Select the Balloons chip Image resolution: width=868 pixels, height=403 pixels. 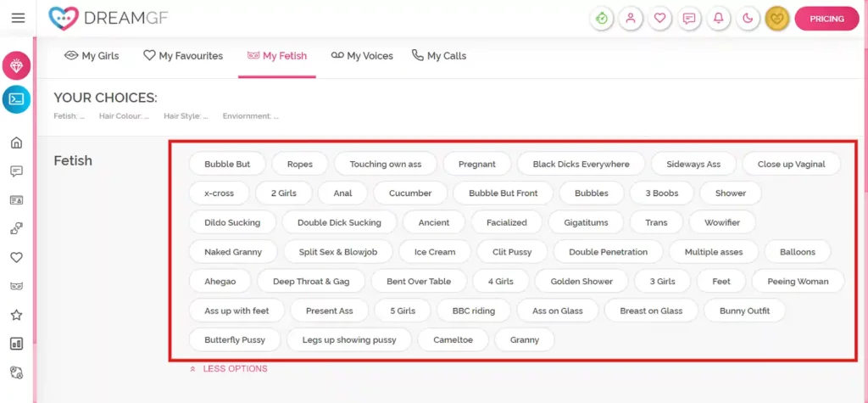click(x=798, y=252)
